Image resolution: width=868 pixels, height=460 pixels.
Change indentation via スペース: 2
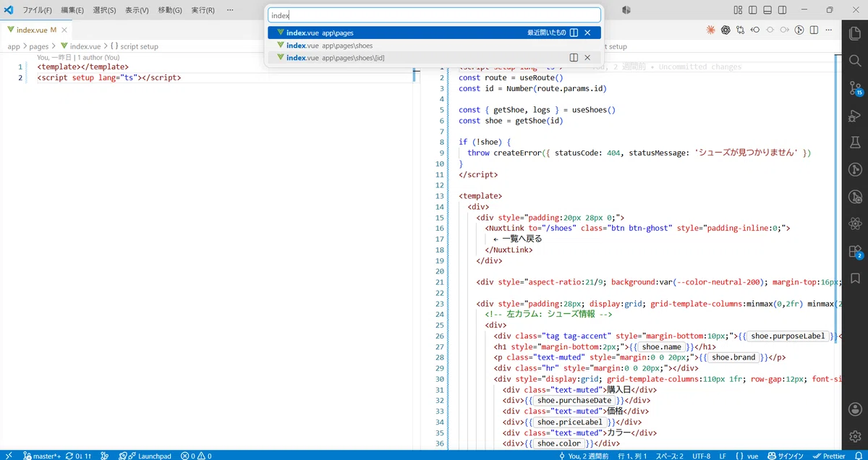[x=669, y=456]
